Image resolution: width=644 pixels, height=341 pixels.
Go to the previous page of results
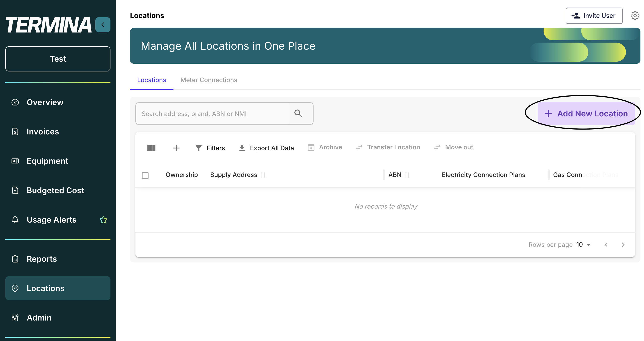606,245
